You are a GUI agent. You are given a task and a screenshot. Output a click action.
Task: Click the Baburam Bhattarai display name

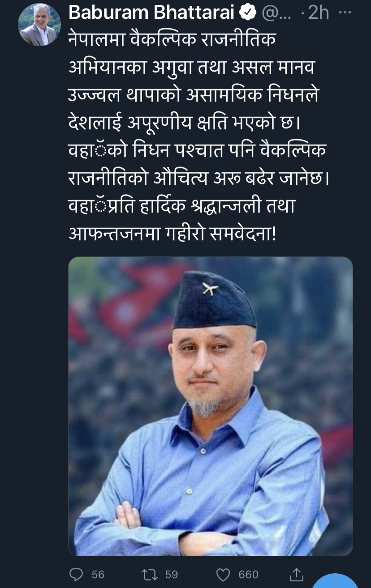click(152, 13)
